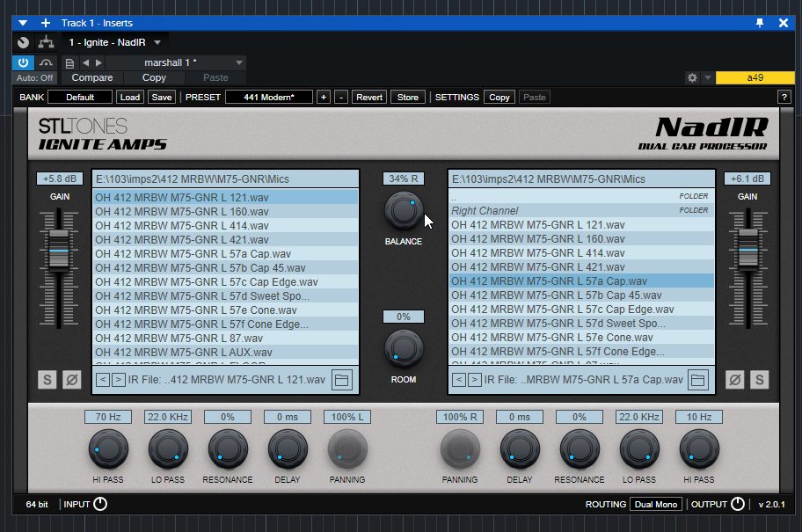Click the 34% R balance value field
The image size is (802, 532).
[x=404, y=179]
